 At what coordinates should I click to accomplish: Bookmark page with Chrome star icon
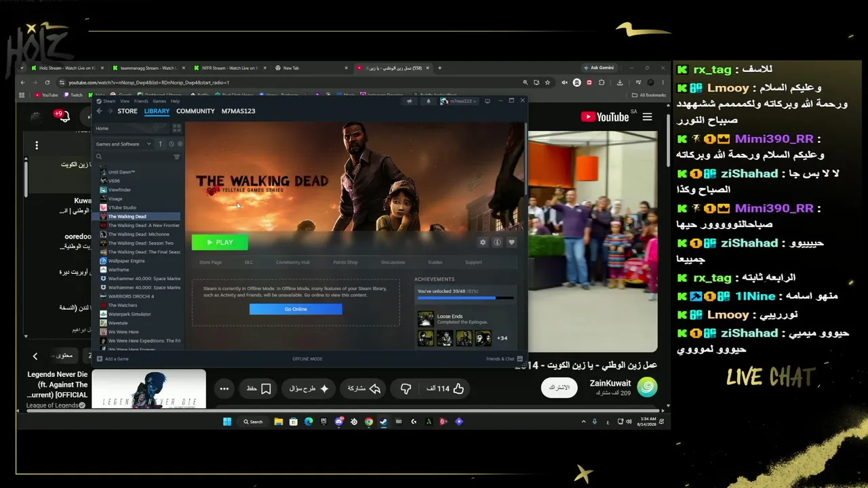click(547, 83)
